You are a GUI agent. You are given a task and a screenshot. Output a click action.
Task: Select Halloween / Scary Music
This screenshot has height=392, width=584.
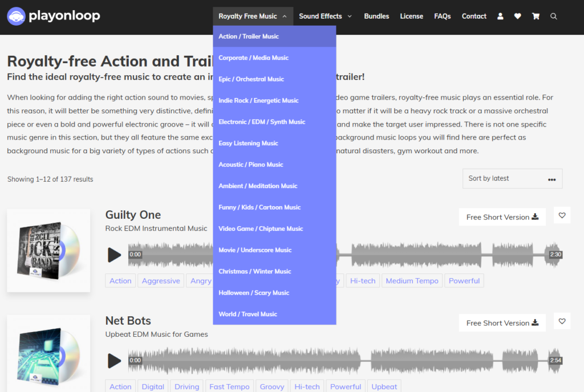[274, 293]
